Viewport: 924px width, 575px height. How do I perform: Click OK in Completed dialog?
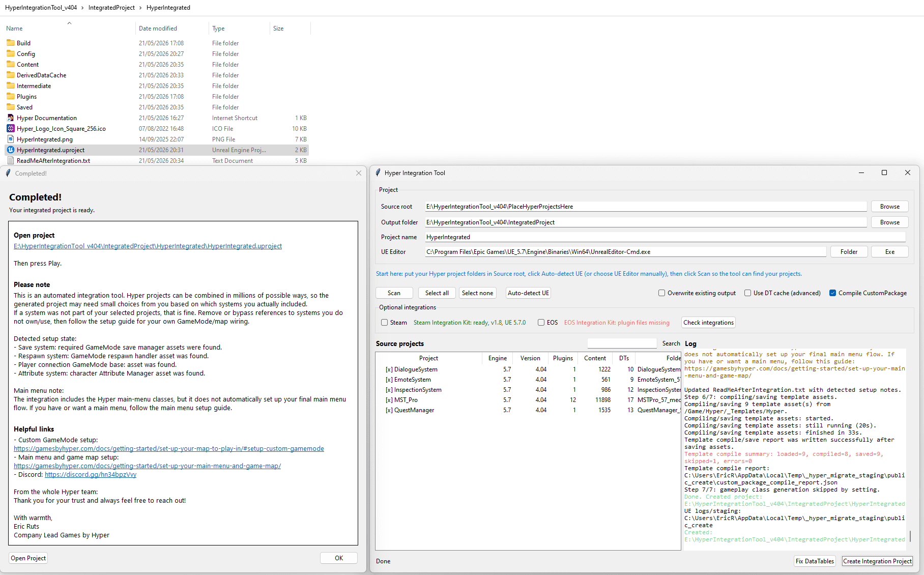pos(339,558)
